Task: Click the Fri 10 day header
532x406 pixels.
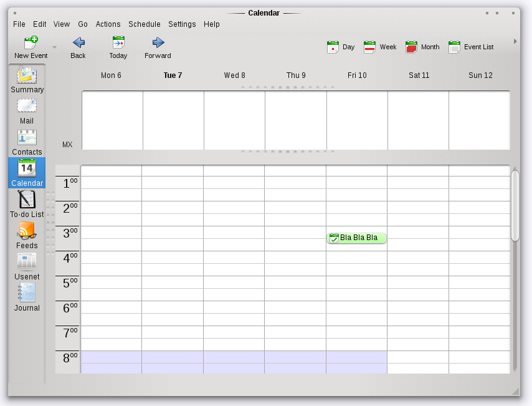Action: click(357, 75)
